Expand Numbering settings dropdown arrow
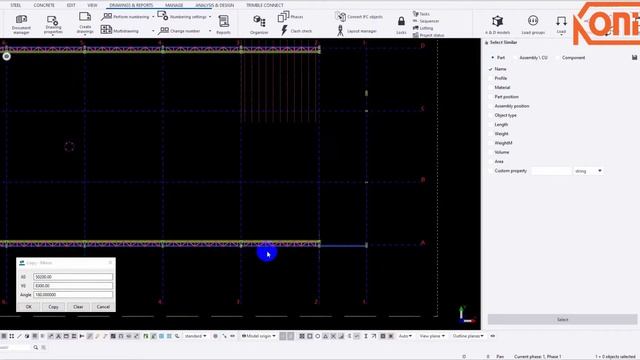The image size is (640, 360). (x=210, y=17)
